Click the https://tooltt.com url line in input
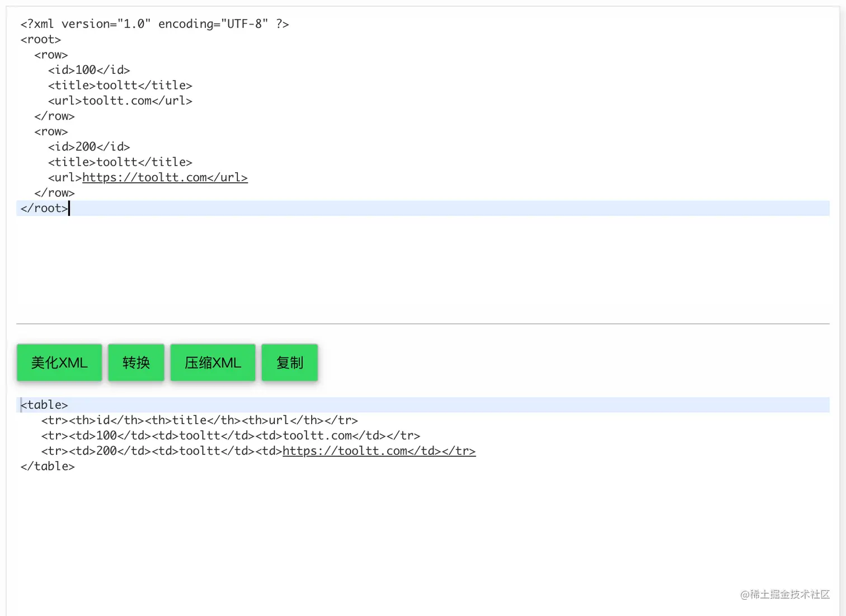The width and height of the screenshot is (846, 616). click(x=148, y=177)
